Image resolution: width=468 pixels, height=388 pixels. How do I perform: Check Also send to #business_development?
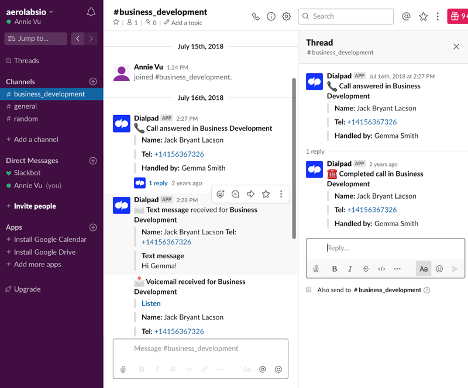coord(309,290)
